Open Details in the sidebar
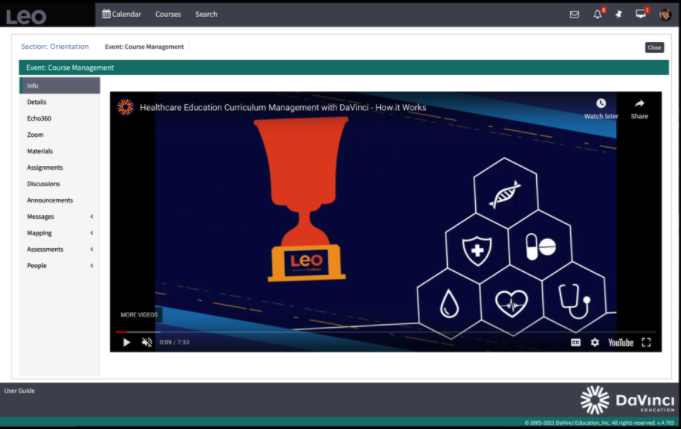 click(x=36, y=102)
